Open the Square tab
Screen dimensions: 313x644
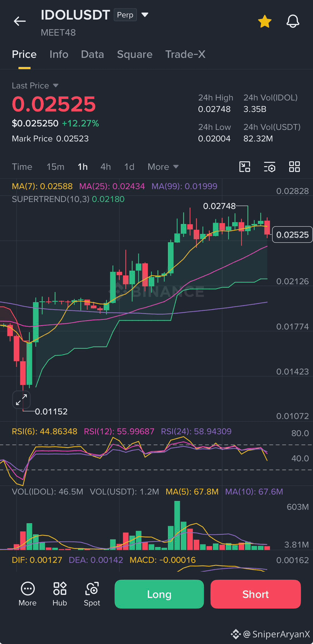[x=135, y=54]
